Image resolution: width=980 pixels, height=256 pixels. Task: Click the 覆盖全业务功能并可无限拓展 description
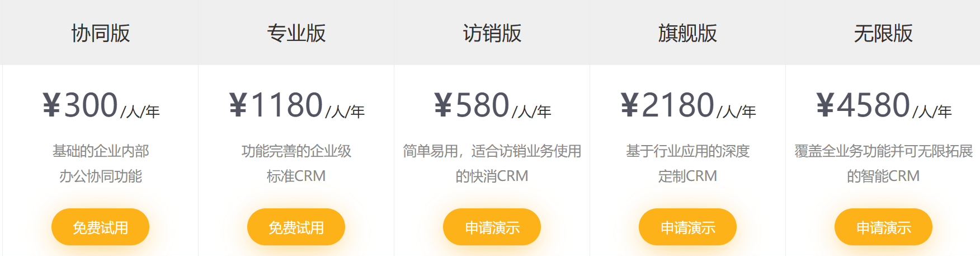883,151
